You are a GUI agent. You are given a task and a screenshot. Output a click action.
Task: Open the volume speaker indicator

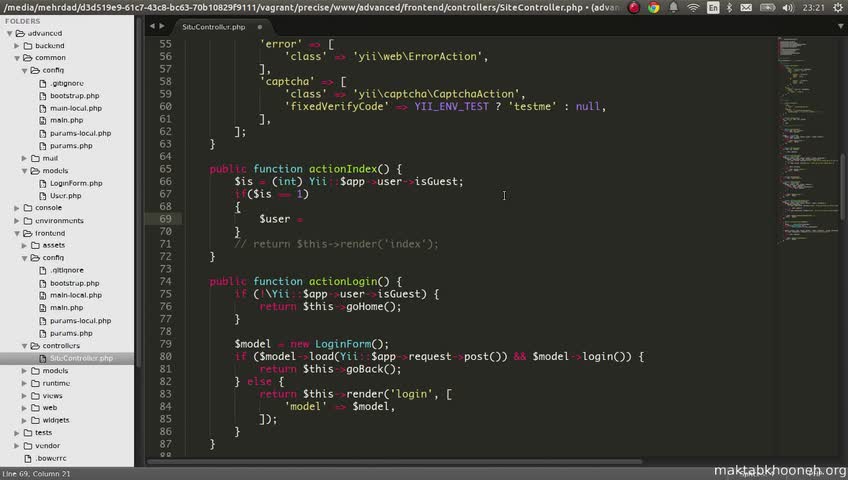coord(788,8)
